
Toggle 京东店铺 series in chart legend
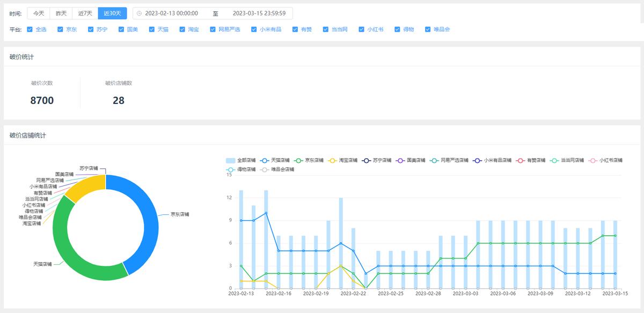[299, 160]
